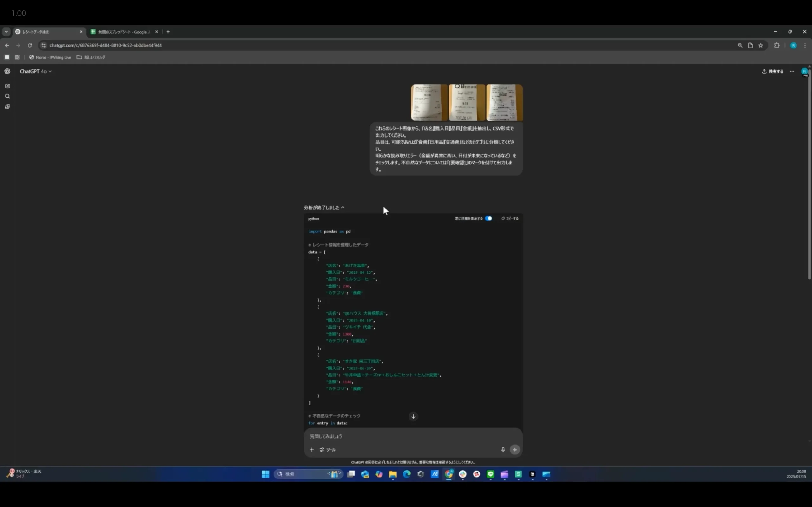The image size is (812, 507).
Task: Click the new chat pencil icon
Action: pos(7,86)
